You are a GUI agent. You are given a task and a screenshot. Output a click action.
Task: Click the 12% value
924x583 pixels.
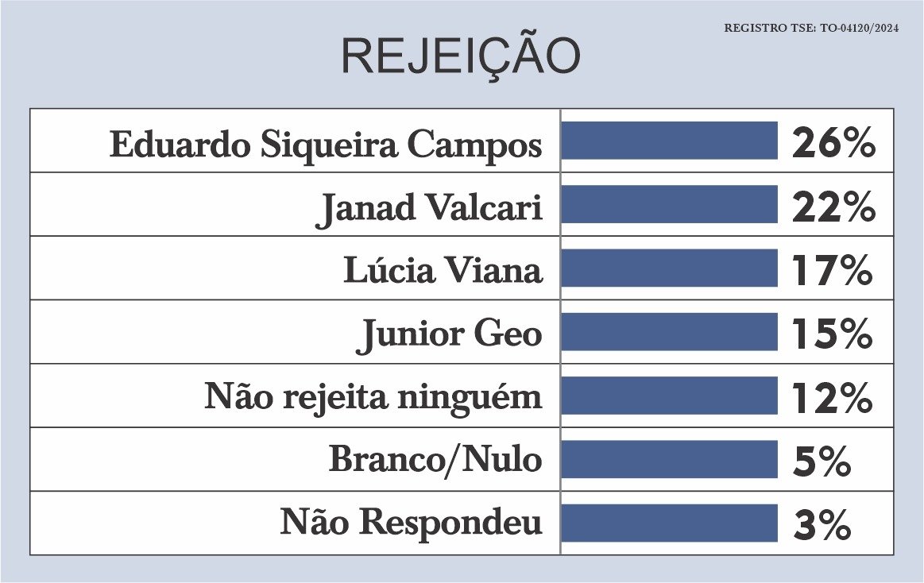click(x=832, y=398)
